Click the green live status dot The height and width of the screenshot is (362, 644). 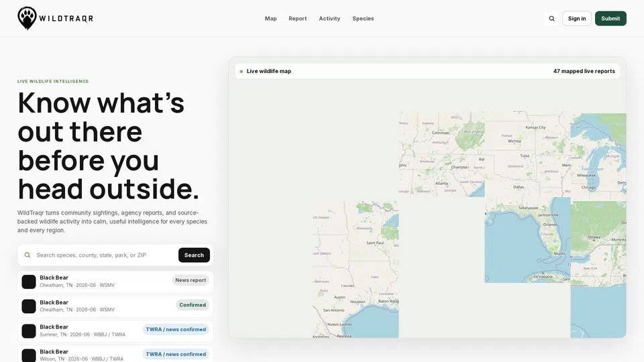pos(241,72)
